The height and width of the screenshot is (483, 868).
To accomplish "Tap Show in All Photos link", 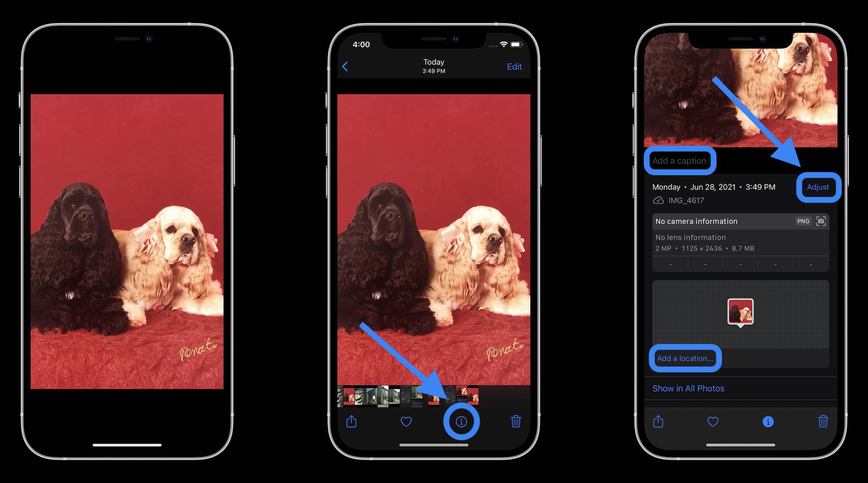I will coord(688,388).
